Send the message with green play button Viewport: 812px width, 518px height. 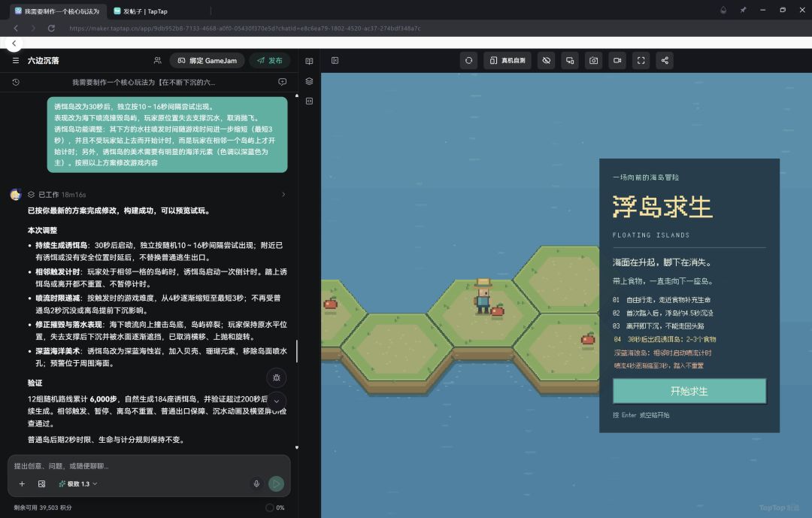click(277, 484)
